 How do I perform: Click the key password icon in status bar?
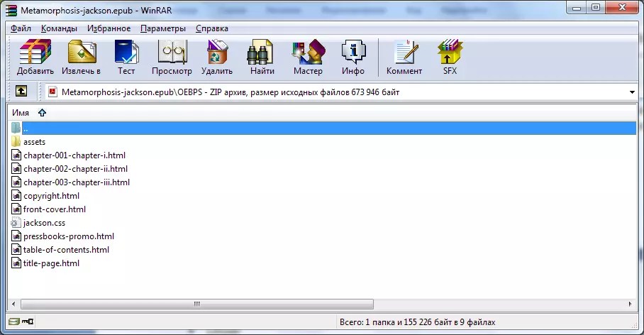(x=28, y=322)
